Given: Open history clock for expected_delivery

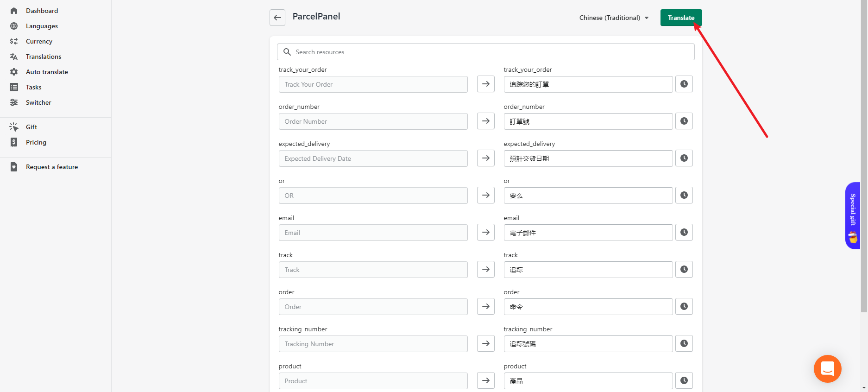Looking at the screenshot, I should [684, 158].
